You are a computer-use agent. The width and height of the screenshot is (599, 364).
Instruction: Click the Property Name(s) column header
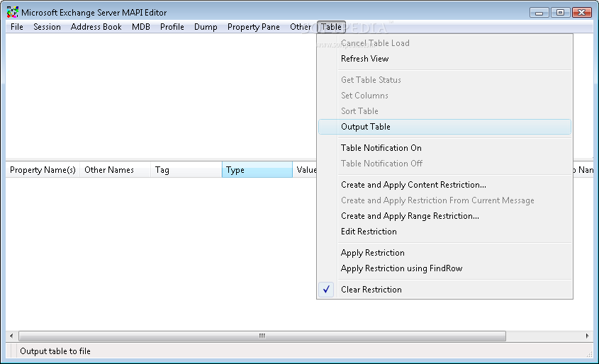tap(43, 170)
